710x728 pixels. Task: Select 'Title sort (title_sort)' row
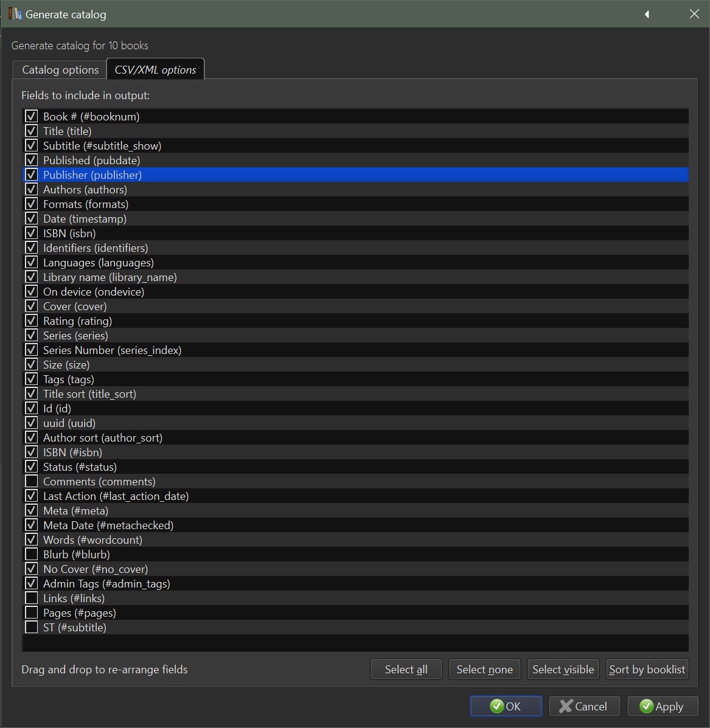coord(356,393)
